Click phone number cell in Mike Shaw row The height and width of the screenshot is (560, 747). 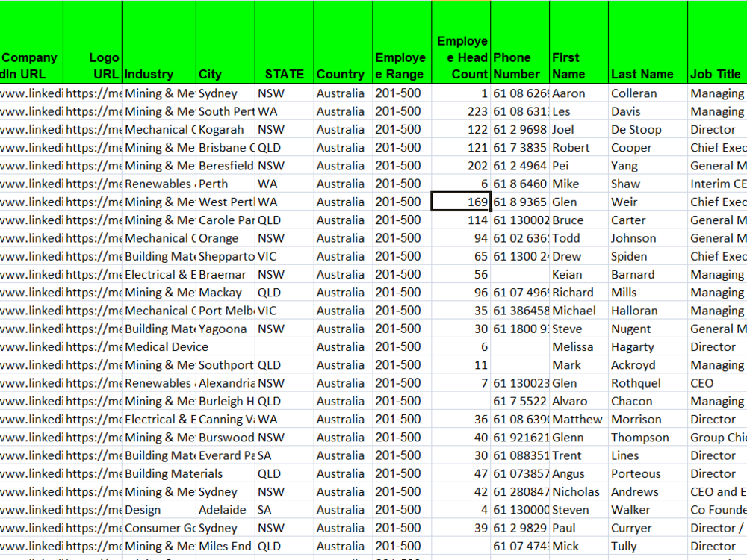tap(520, 184)
